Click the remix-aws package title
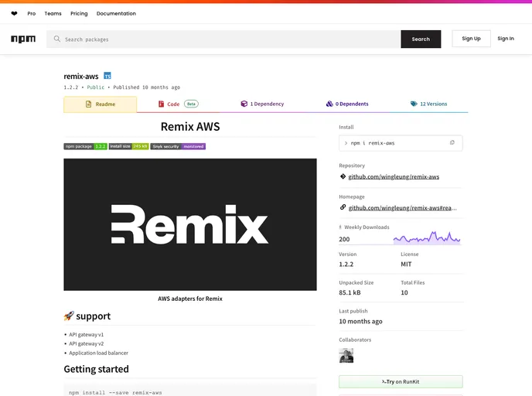 click(x=81, y=77)
